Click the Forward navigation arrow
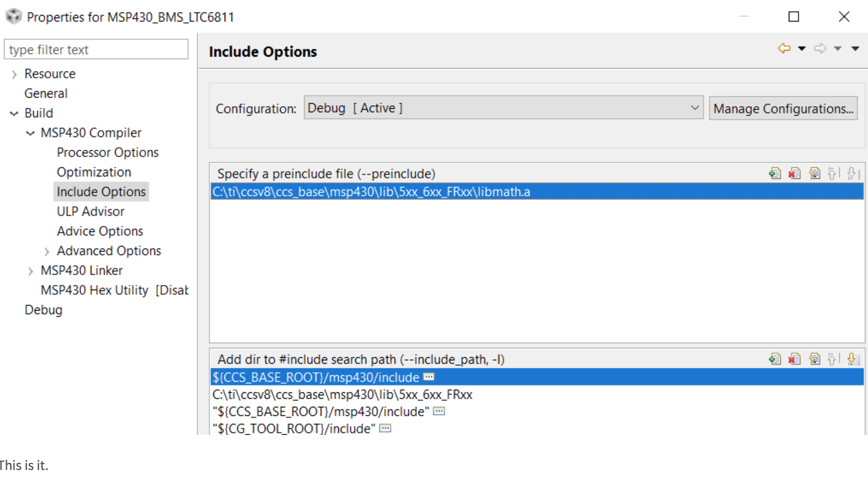The width and height of the screenshot is (868, 495). (820, 49)
